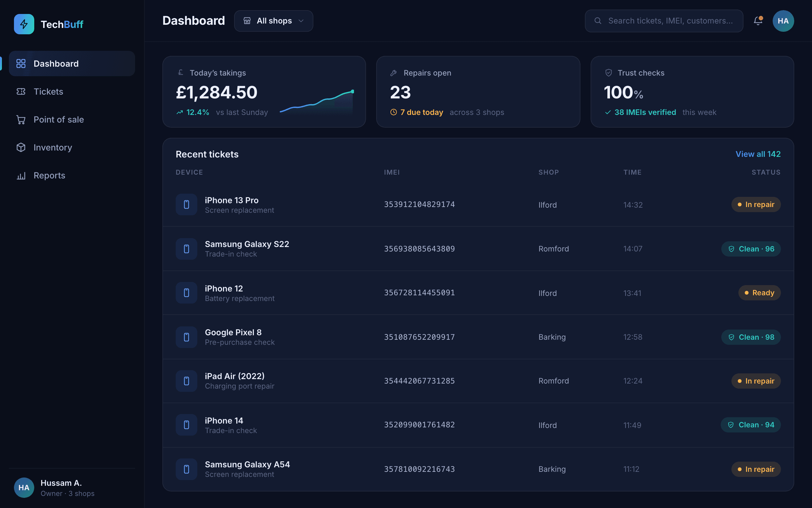The width and height of the screenshot is (812, 508).
Task: Click the phone icon for iPhone 12
Action: [x=186, y=293]
